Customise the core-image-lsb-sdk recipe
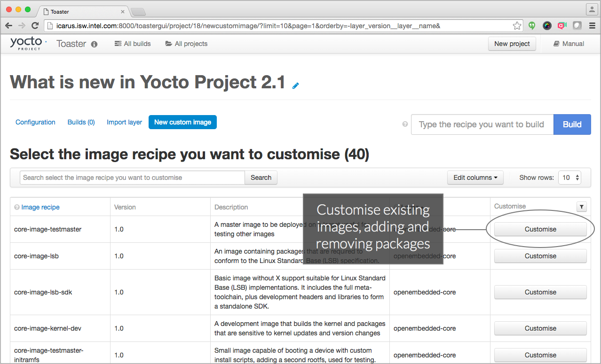Viewport: 601px width, 364px height. [540, 292]
